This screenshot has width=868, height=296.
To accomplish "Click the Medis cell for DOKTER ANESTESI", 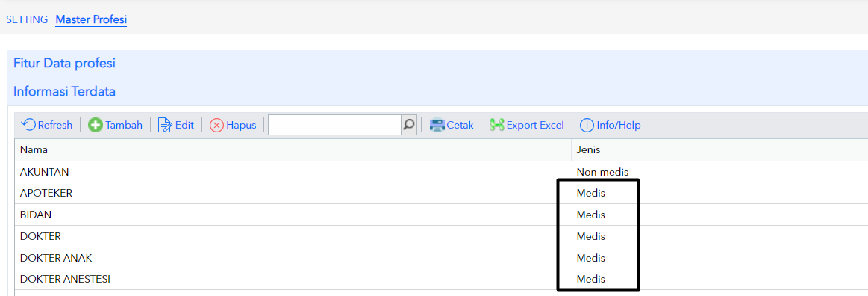I will 719,280.
